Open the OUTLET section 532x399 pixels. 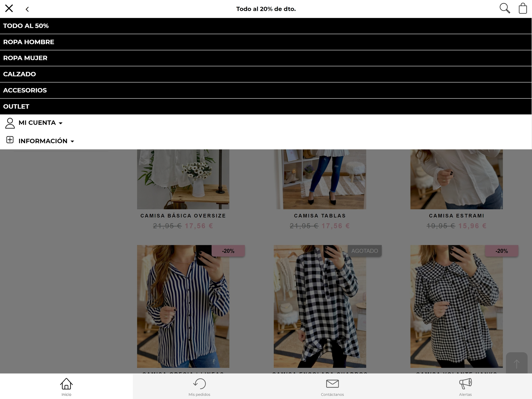[x=16, y=106]
